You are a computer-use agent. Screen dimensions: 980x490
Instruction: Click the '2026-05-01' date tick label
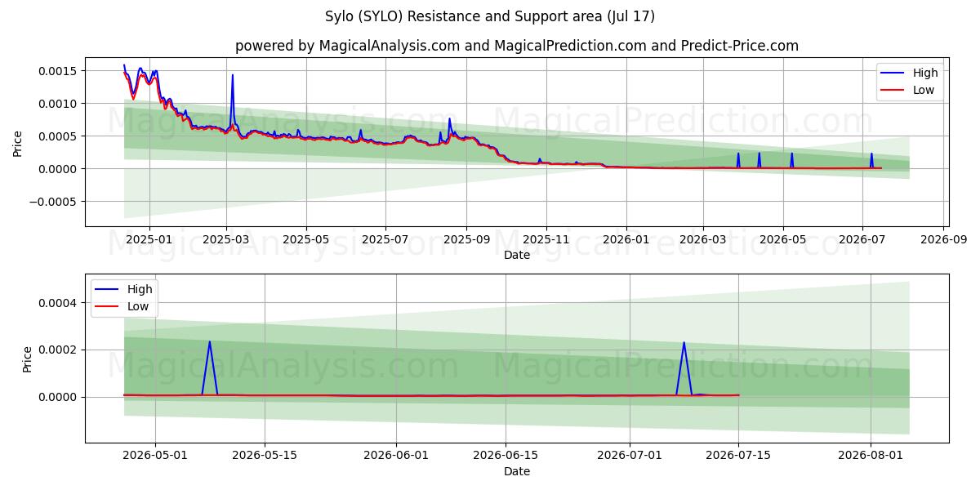155,457
